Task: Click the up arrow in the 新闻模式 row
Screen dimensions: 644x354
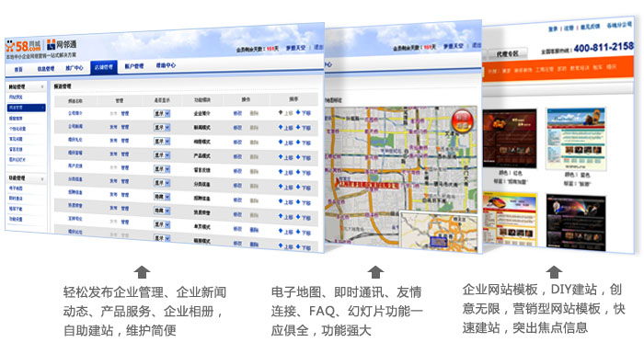Action: pyautogui.click(x=281, y=127)
